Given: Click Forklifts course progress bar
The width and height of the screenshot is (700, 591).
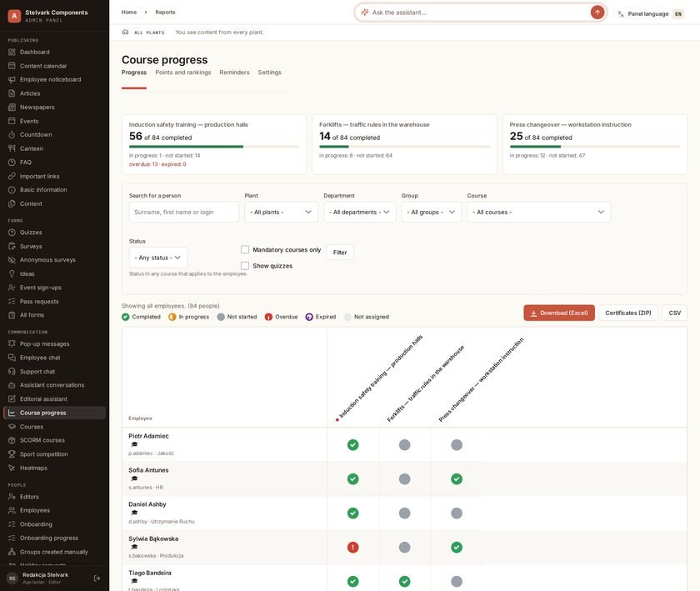Looking at the screenshot, I should coord(404,147).
